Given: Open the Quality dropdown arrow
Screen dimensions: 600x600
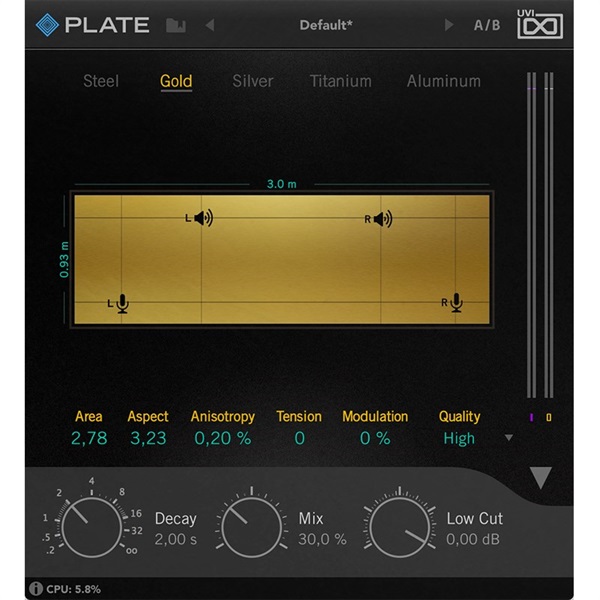Looking at the screenshot, I should coord(509,437).
